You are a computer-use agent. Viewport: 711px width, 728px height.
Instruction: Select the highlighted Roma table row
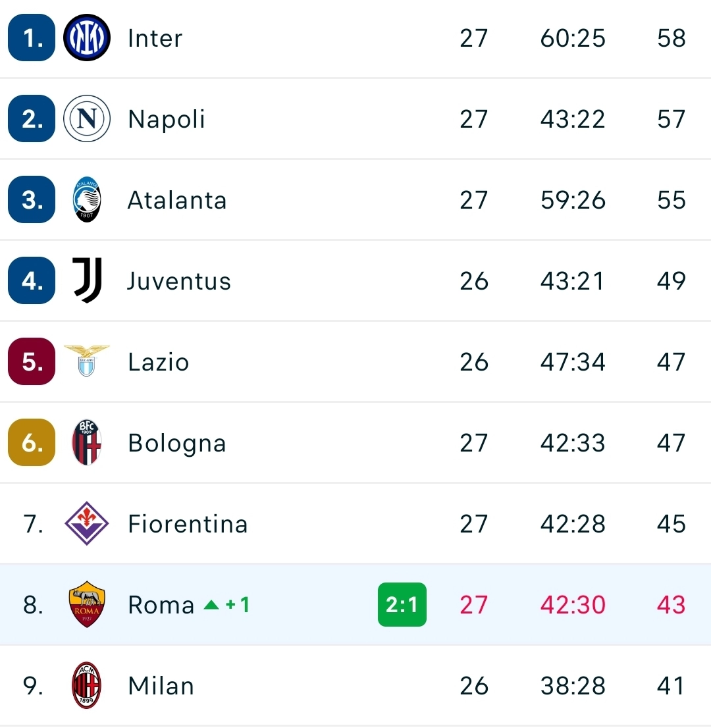click(x=355, y=605)
